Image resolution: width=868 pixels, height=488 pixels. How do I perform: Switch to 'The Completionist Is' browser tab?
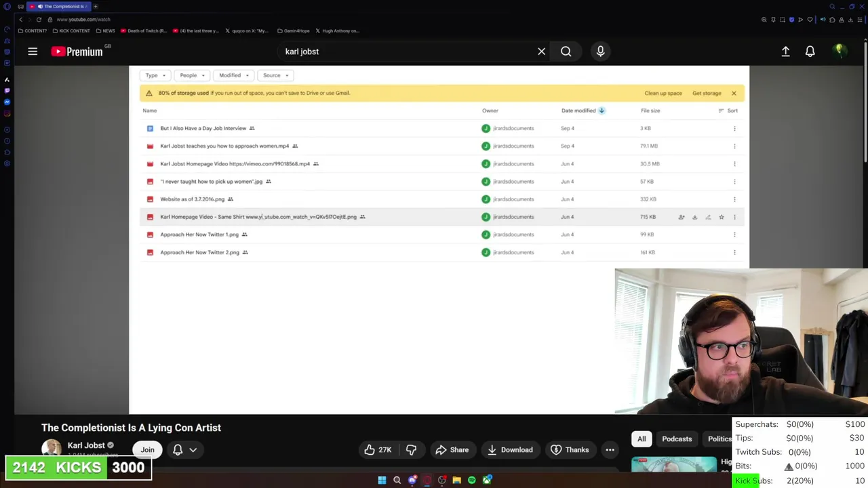point(58,6)
